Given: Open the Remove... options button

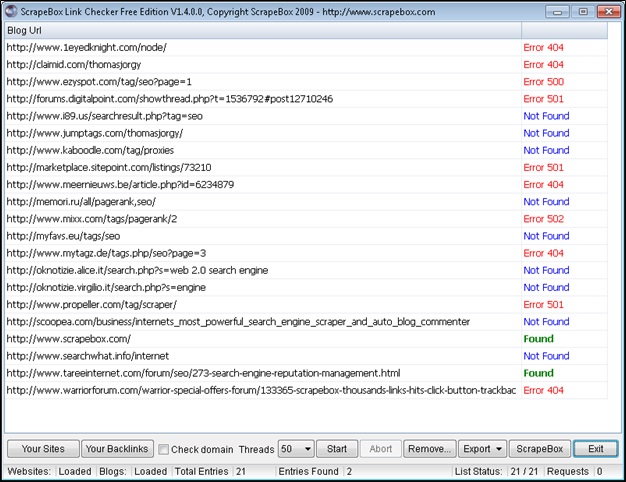Looking at the screenshot, I should [x=430, y=449].
